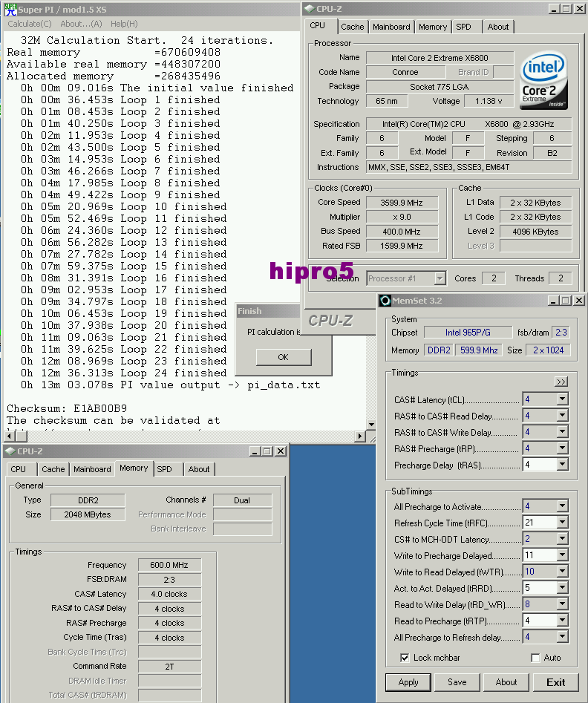The image size is (588, 703).
Task: Click the Name field Intel Core 2 Extreme X6800
Action: tap(440, 58)
